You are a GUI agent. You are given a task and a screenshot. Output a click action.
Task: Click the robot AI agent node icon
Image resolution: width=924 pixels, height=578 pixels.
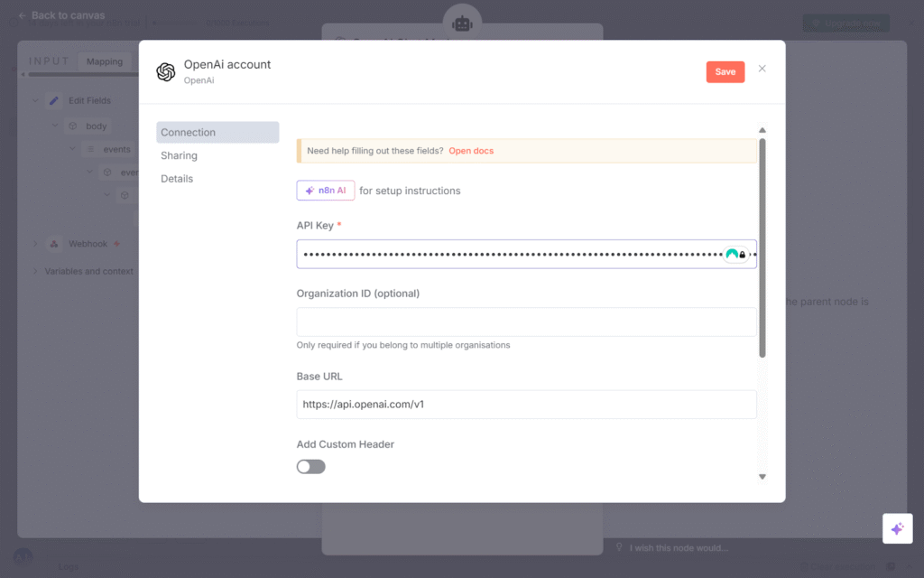[462, 23]
